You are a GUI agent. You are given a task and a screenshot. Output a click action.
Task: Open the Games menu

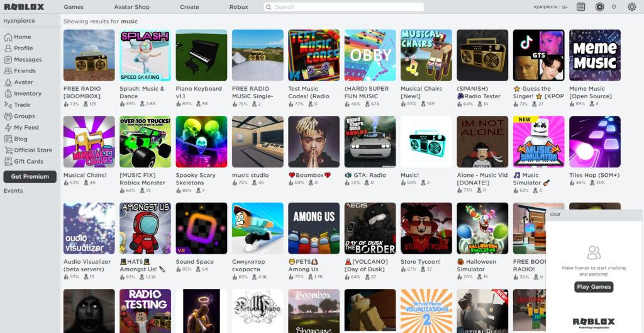[x=74, y=7]
